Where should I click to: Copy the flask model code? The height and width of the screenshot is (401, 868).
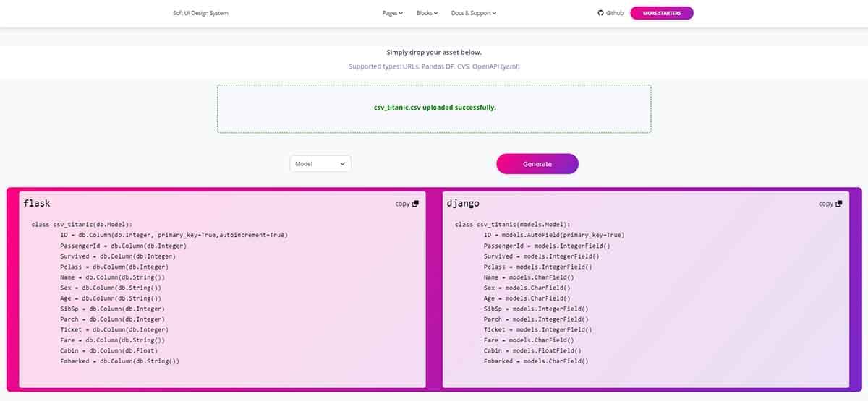[x=407, y=204]
